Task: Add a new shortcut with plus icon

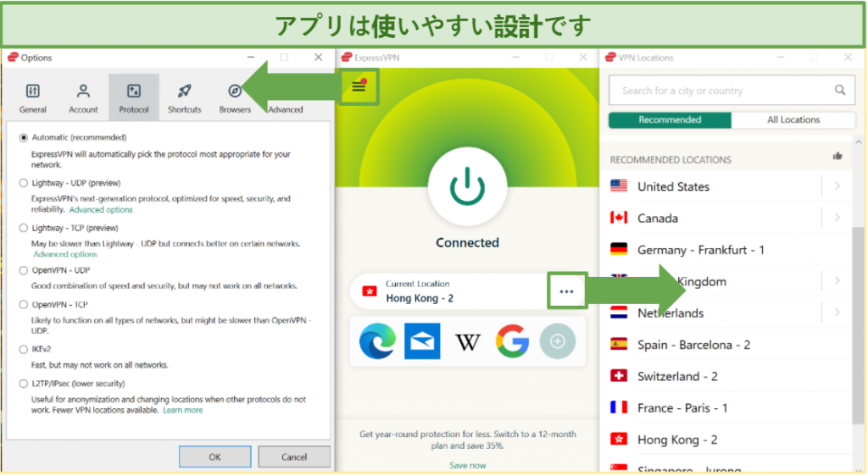Action: pyautogui.click(x=558, y=341)
